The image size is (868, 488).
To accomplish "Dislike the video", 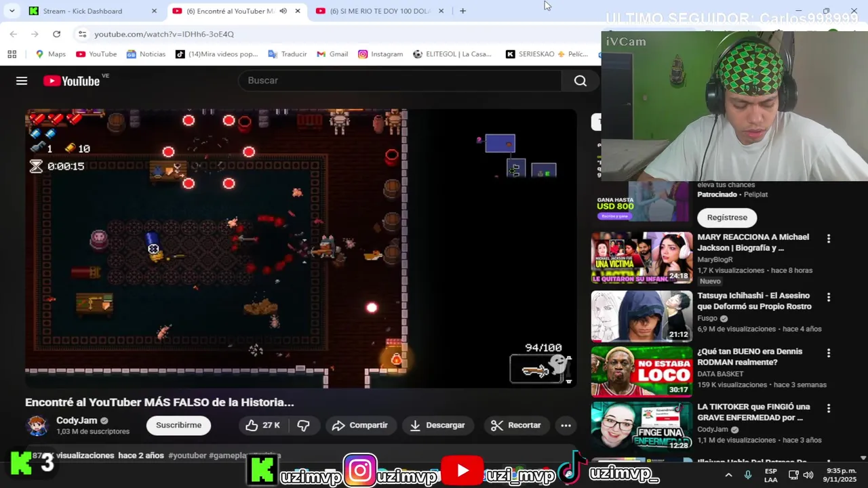I will click(x=303, y=425).
